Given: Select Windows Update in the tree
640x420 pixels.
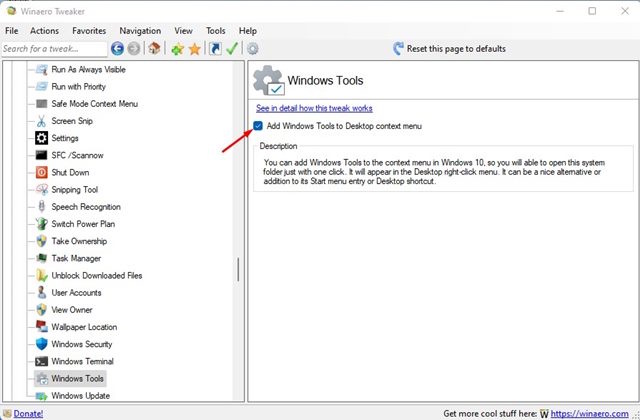Looking at the screenshot, I should (80, 396).
